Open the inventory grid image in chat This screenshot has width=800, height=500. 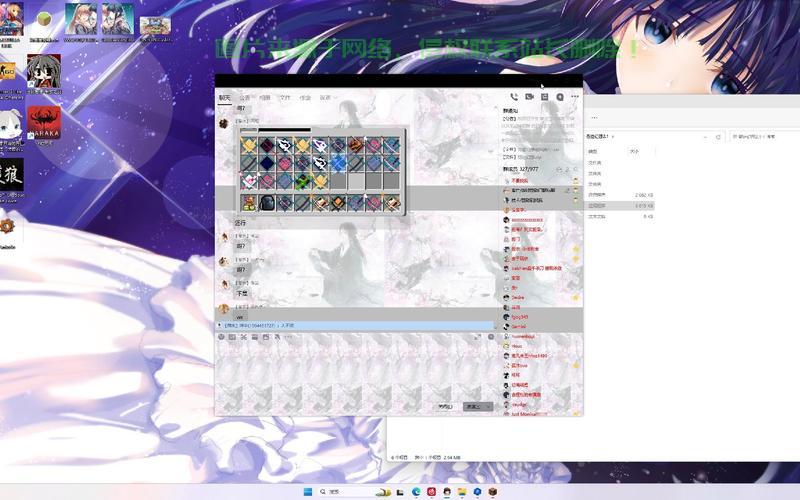pos(321,171)
